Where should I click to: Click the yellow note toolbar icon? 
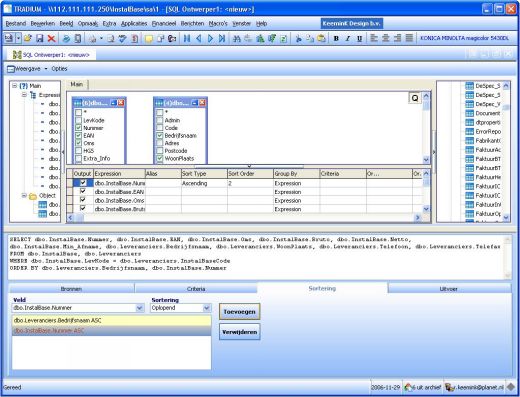point(149,39)
